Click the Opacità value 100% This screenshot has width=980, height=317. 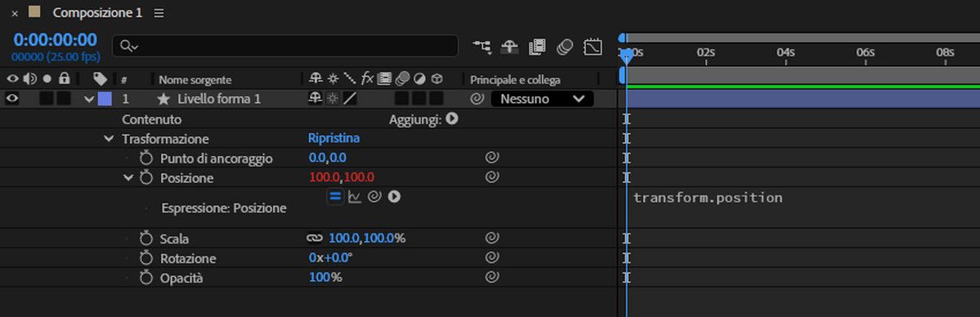click(x=325, y=278)
